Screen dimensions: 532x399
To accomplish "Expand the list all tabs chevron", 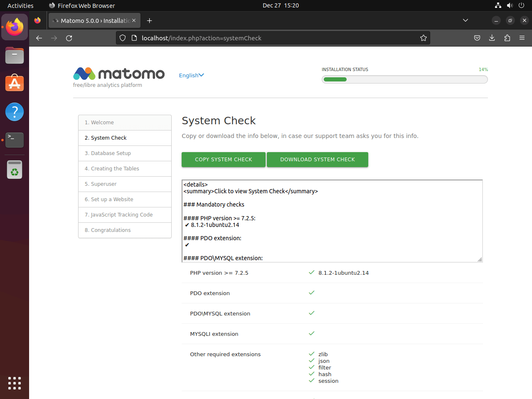I will [x=465, y=20].
